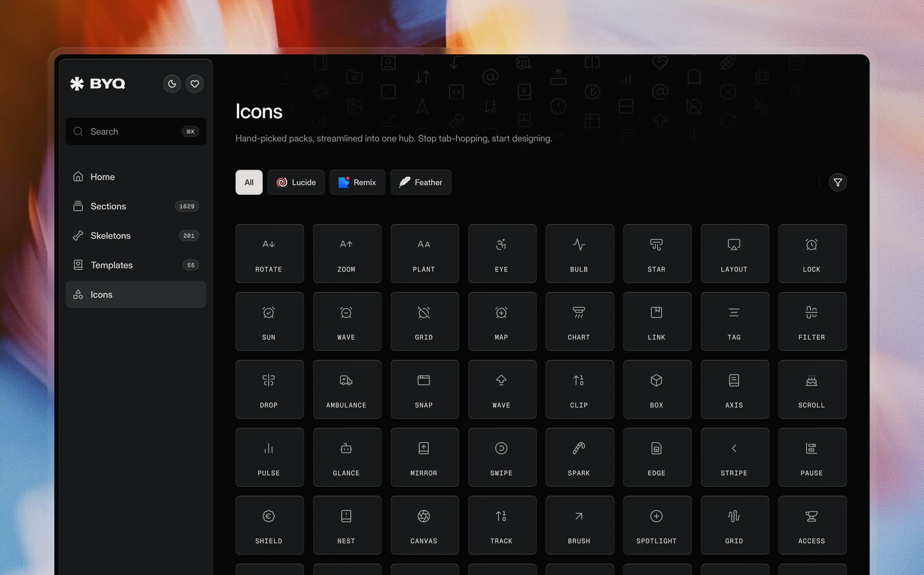This screenshot has width=924, height=575.
Task: Click the LOCK alarm clock icon tile
Action: click(812, 253)
